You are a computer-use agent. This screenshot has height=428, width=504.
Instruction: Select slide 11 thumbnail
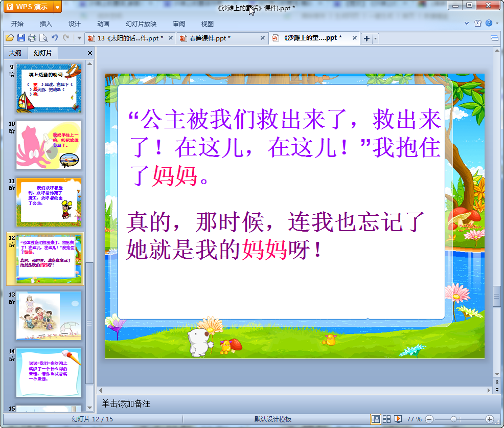[49, 202]
